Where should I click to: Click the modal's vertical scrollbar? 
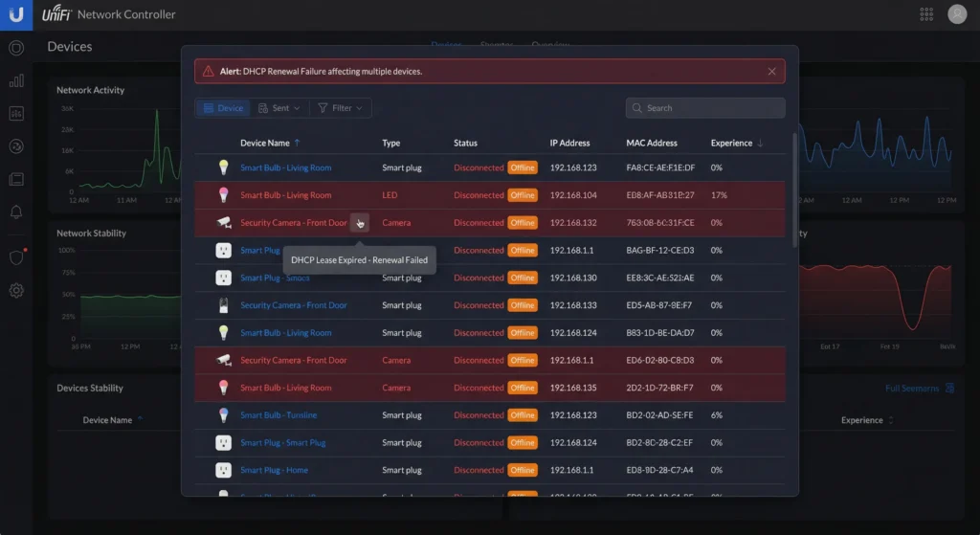795,190
